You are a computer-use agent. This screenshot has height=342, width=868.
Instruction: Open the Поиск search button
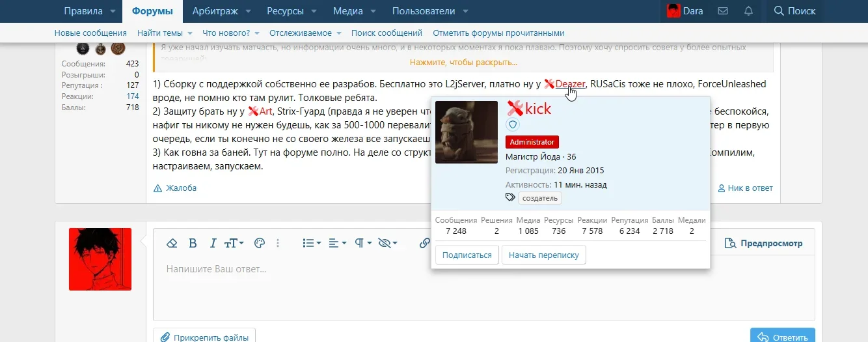click(x=794, y=11)
